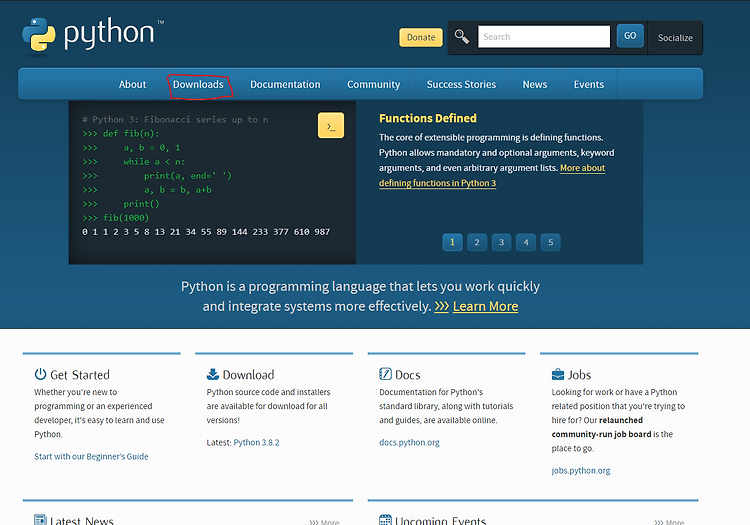Open the Documentation menu
750x525 pixels.
pyautogui.click(x=285, y=84)
